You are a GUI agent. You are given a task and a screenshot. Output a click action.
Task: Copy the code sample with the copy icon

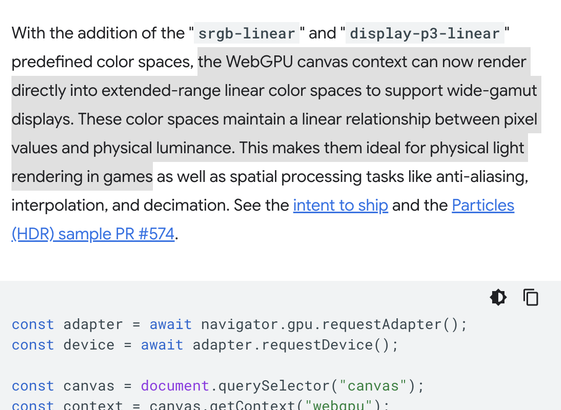pos(531,297)
